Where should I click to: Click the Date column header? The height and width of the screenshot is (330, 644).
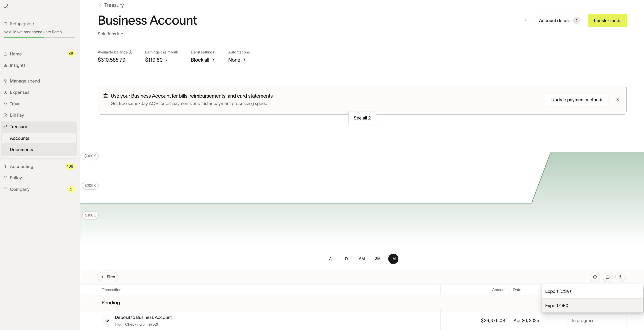(517, 290)
